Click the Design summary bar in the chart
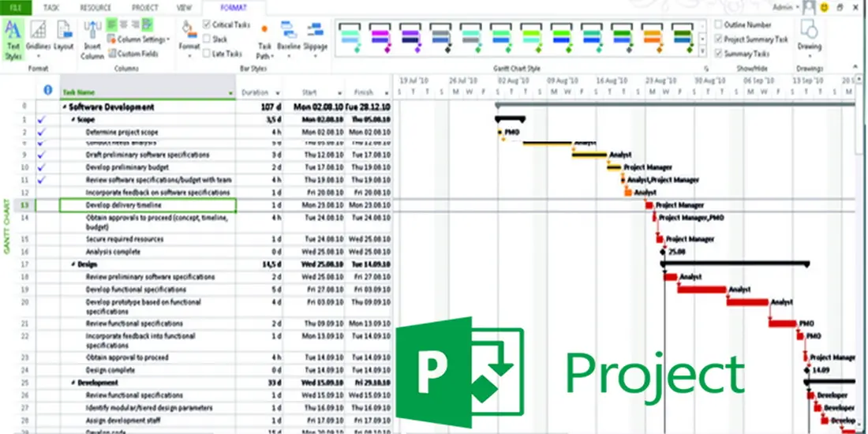 735,264
